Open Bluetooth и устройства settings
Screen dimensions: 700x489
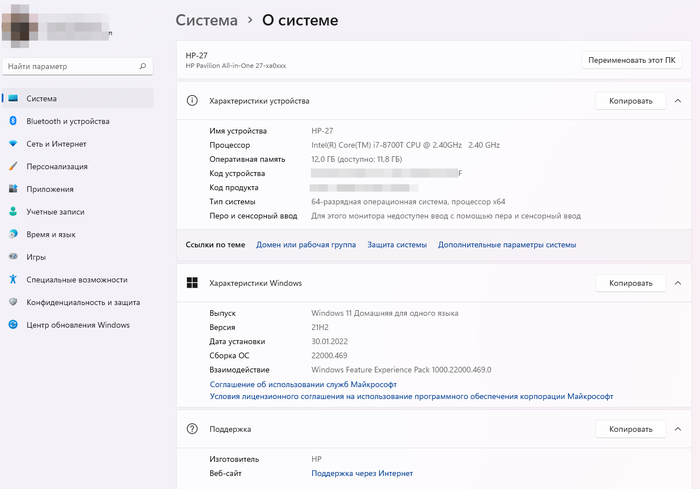[77, 121]
